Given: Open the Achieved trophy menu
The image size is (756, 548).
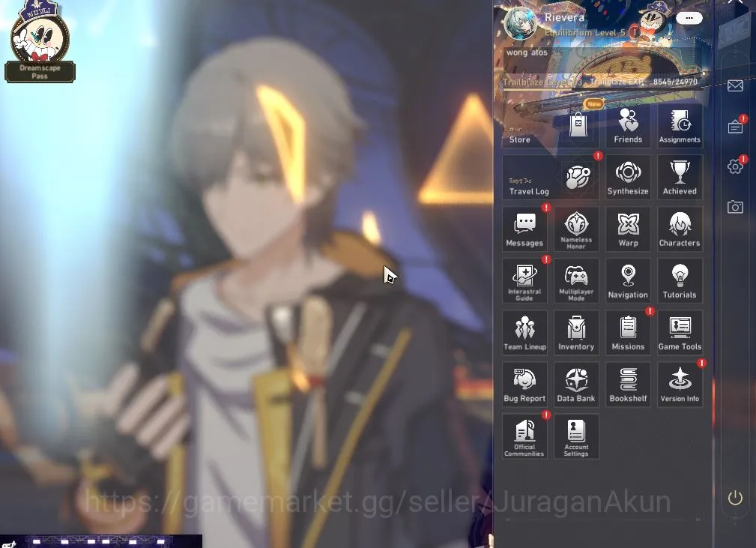Looking at the screenshot, I should click(680, 177).
